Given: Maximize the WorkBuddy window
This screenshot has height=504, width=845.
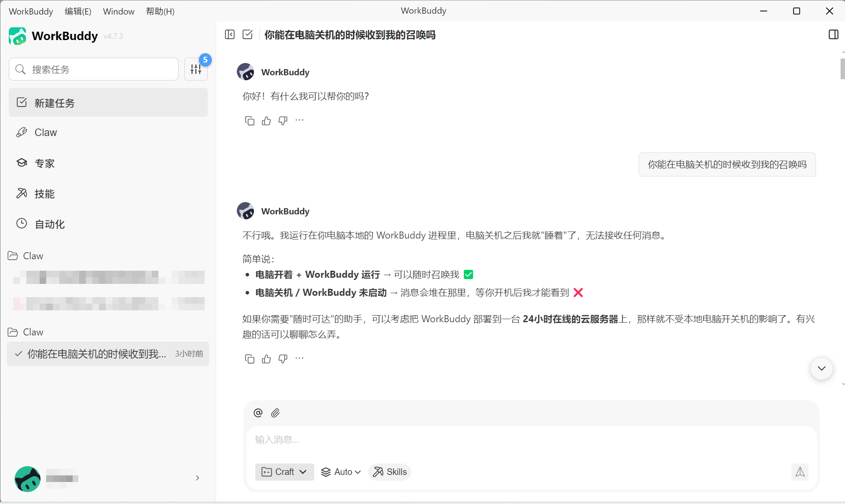Looking at the screenshot, I should 797,11.
